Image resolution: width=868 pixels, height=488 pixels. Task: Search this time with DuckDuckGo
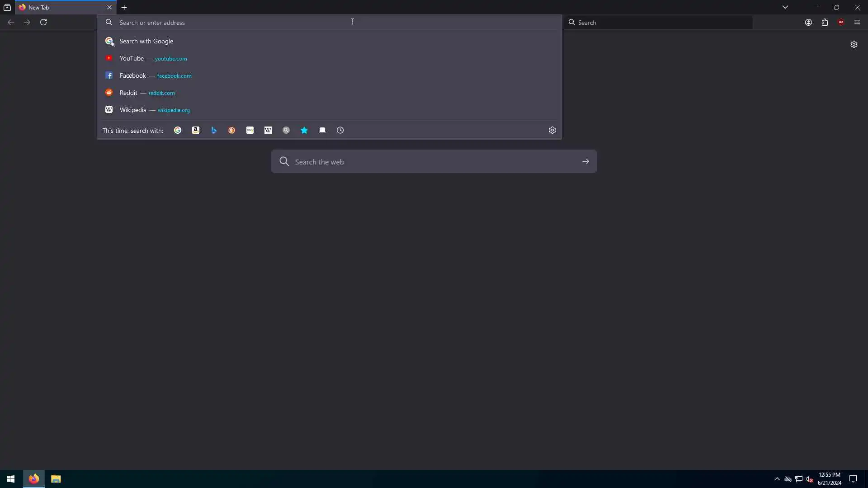[x=232, y=130]
